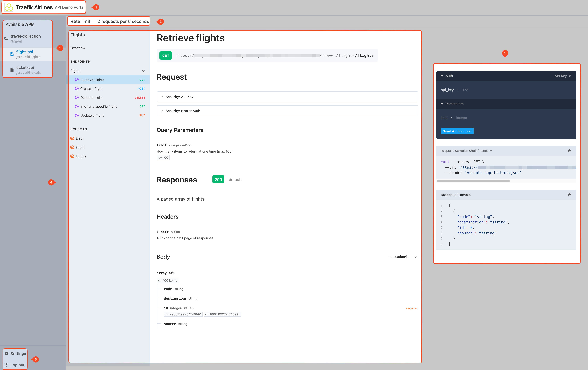Open Settings via the gear icon

click(7, 353)
